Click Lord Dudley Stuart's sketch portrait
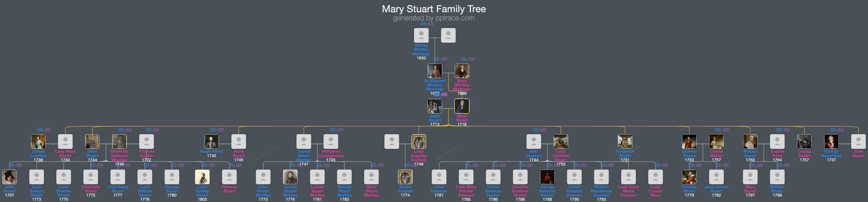 (x=202, y=177)
